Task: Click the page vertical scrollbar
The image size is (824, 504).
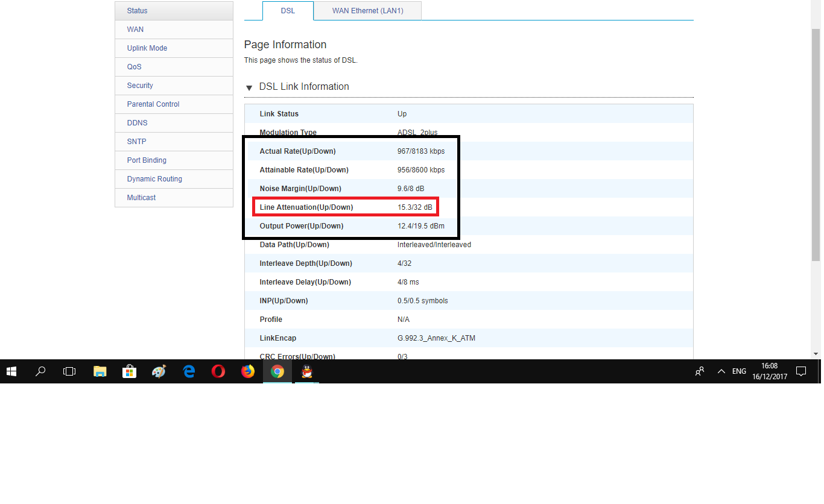Action: point(816,145)
